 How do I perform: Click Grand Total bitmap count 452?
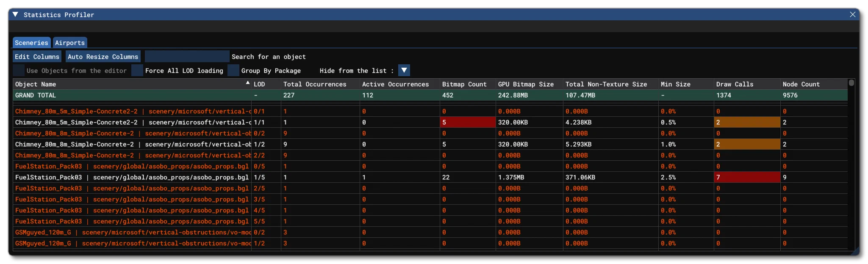tap(448, 95)
